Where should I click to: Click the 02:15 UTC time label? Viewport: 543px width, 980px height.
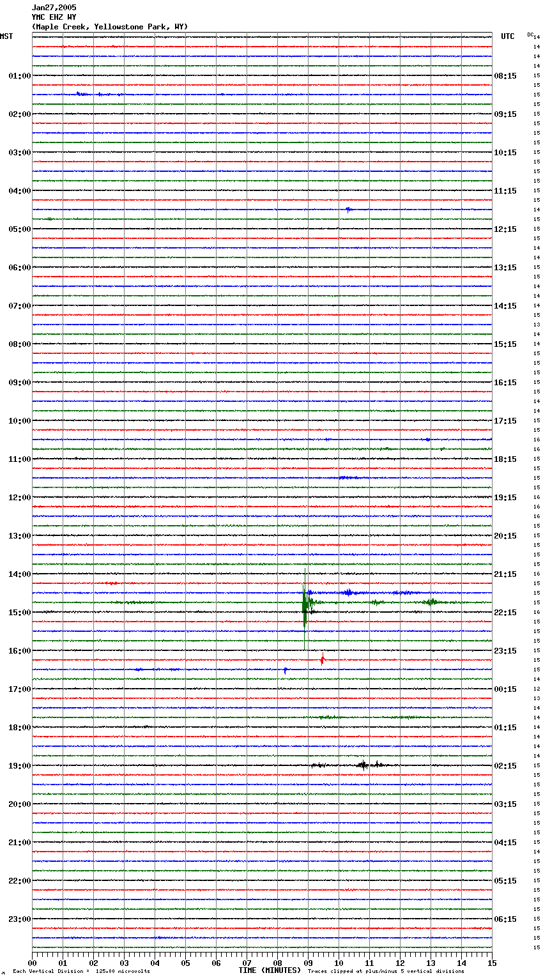tap(505, 766)
